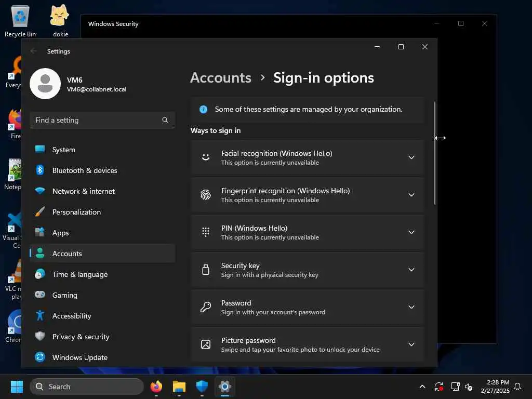The width and height of the screenshot is (532, 399).
Task: Click the sync status tray icon with red dot
Action: 438,387
